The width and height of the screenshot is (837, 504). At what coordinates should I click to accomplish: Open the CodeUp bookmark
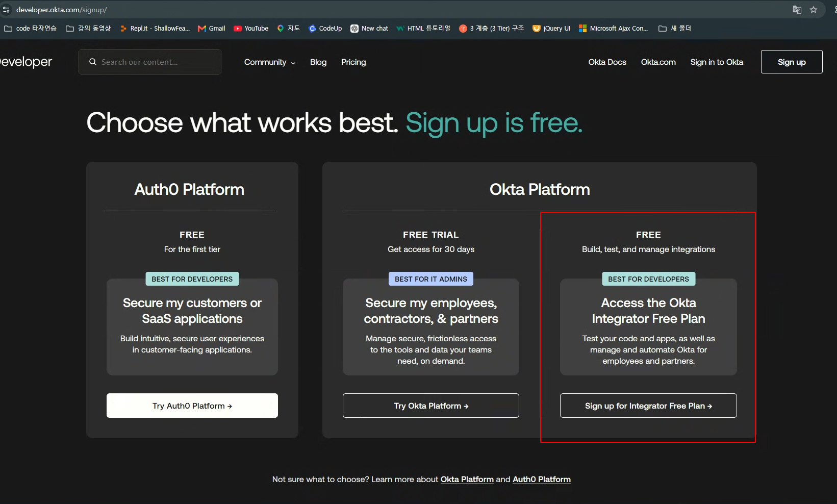325,29
